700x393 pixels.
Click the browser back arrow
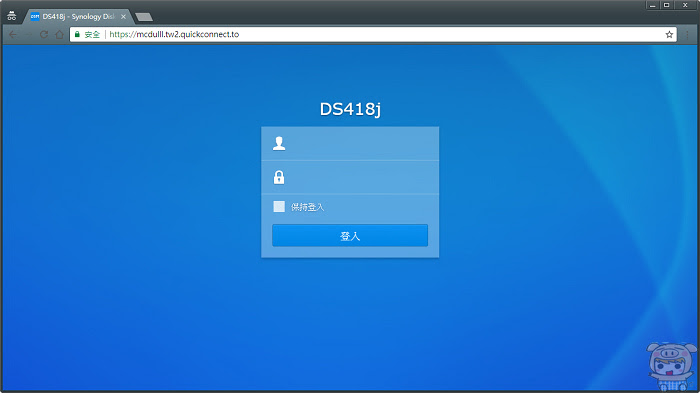pyautogui.click(x=13, y=34)
